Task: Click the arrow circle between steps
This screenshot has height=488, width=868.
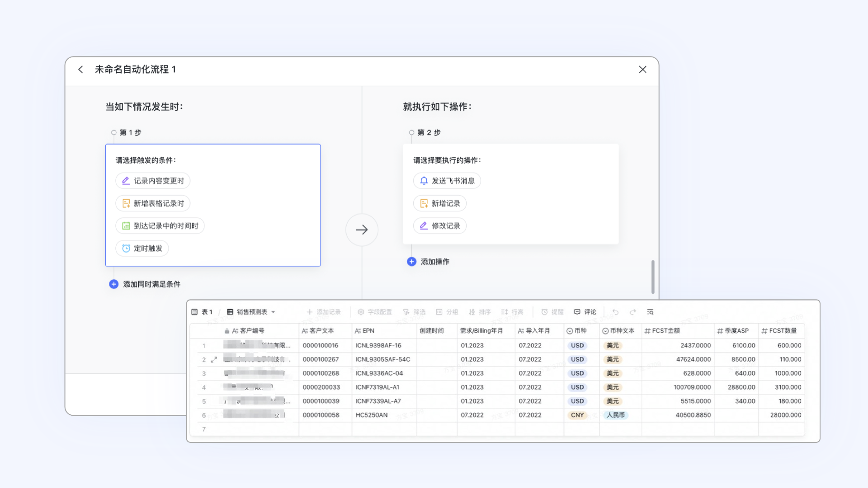Action: 362,230
